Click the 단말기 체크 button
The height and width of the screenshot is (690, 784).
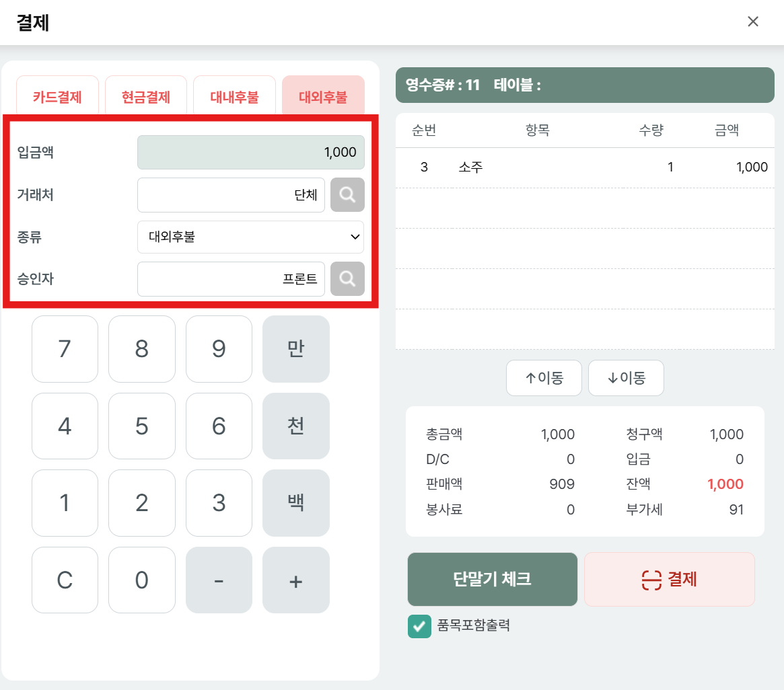(492, 579)
